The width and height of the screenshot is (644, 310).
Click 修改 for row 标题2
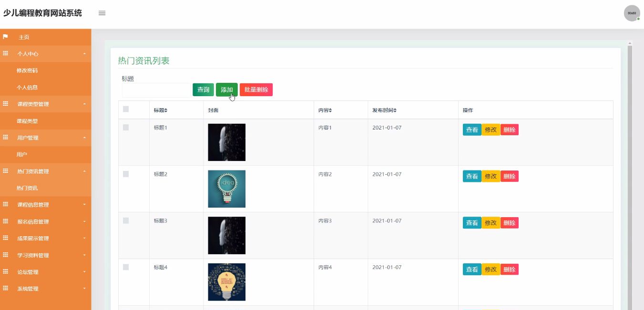click(x=491, y=176)
